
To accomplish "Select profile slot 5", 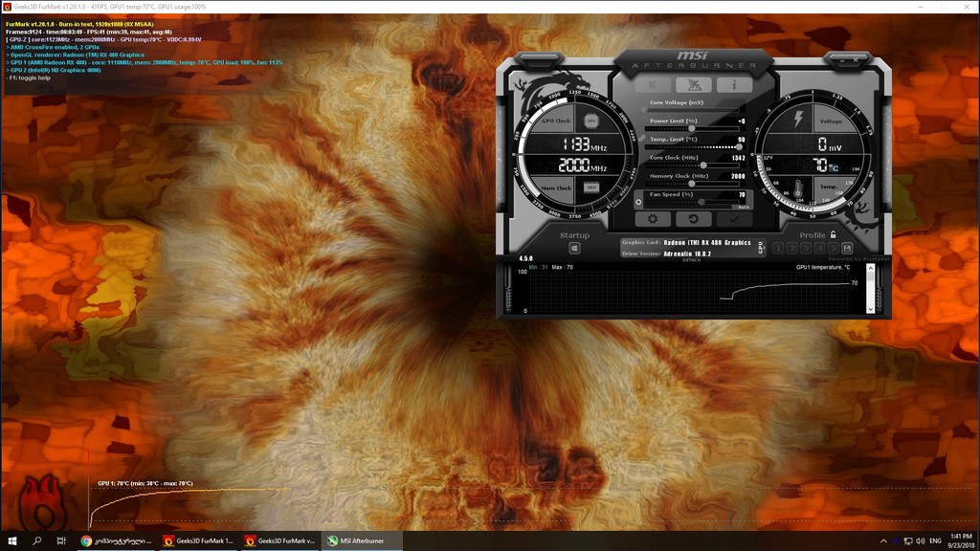I will (834, 248).
